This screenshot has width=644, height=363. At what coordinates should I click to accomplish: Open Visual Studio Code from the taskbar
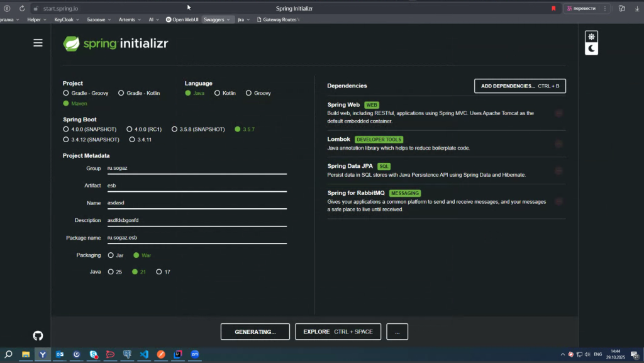[144, 354]
